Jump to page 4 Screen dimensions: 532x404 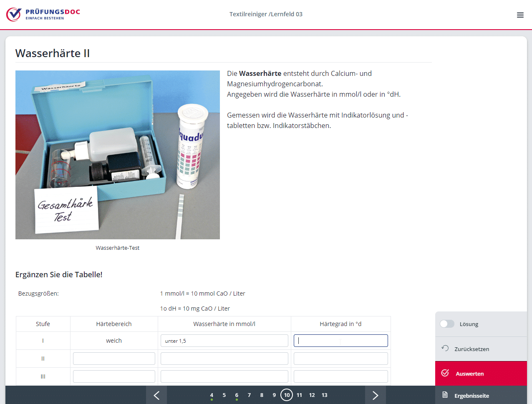(212, 395)
